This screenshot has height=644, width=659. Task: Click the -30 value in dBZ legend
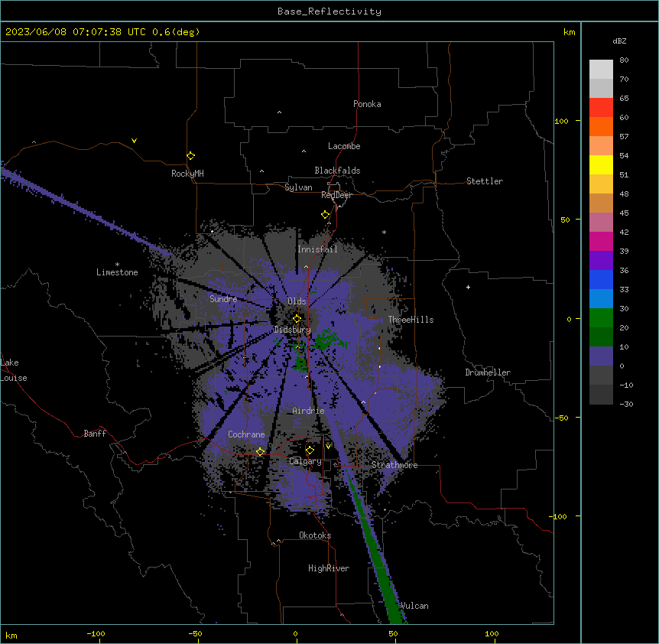(627, 404)
